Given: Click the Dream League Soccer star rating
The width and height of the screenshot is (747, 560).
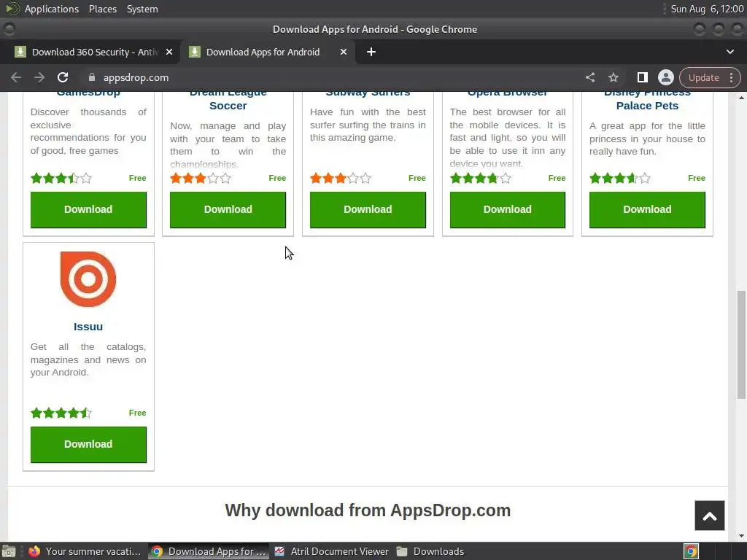Looking at the screenshot, I should coord(201,178).
